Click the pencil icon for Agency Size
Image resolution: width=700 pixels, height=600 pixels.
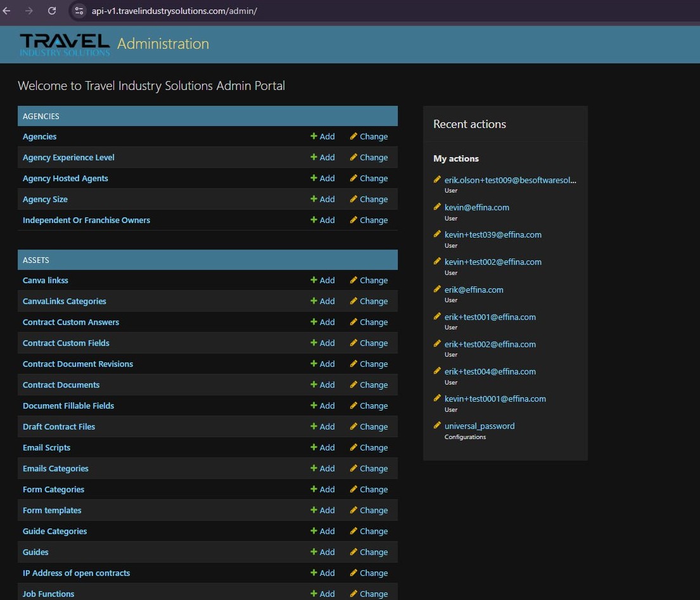click(353, 199)
